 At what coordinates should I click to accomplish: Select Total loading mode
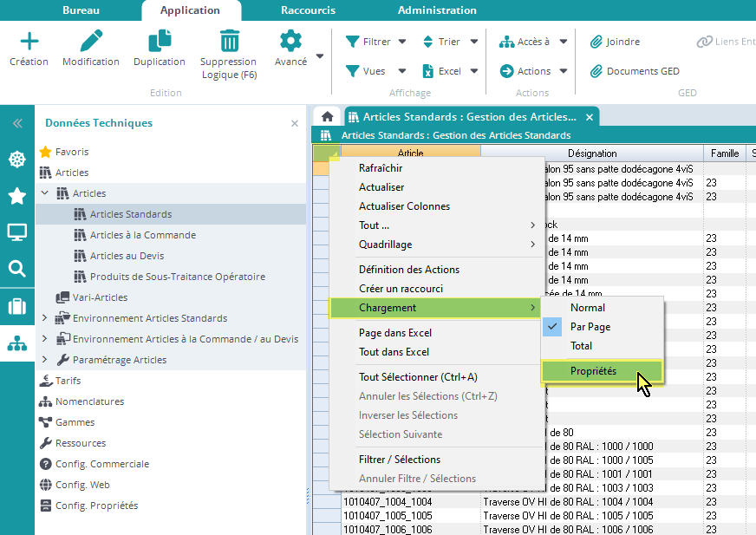pyautogui.click(x=581, y=346)
